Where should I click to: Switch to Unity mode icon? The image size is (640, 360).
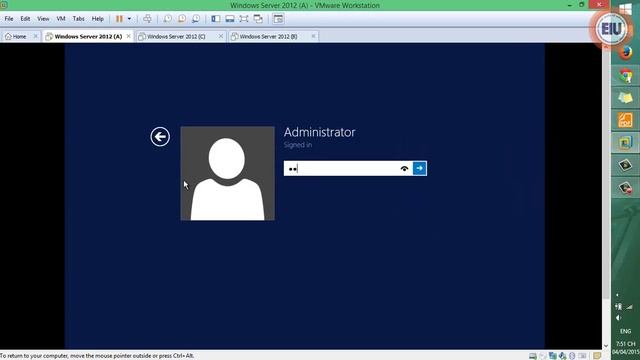coord(258,19)
